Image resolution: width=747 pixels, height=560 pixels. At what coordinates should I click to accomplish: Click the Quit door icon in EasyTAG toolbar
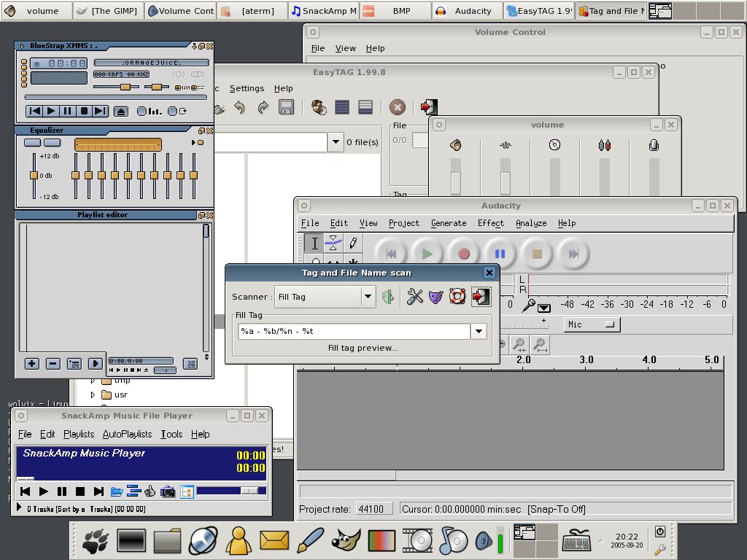click(x=429, y=107)
